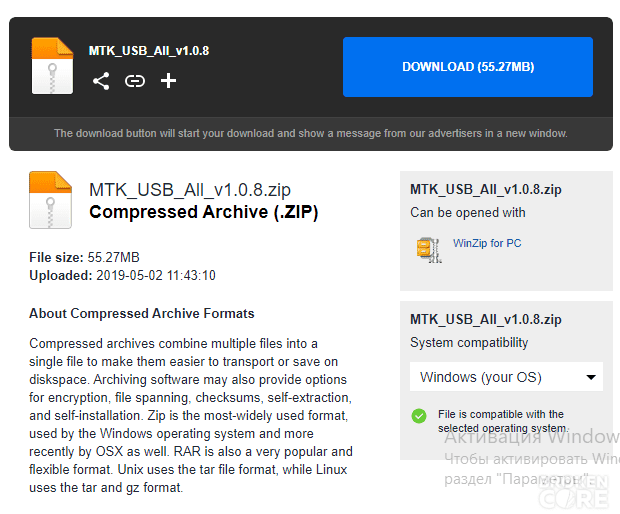This screenshot has height=514, width=620.
Task: Click the green compatibility checkmark icon
Action: pos(419,416)
